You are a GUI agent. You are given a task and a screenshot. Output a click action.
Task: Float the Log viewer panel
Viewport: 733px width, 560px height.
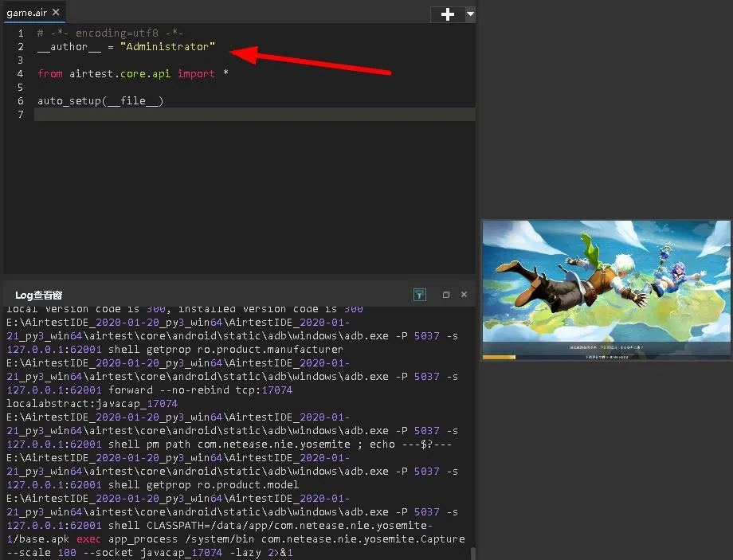[446, 295]
